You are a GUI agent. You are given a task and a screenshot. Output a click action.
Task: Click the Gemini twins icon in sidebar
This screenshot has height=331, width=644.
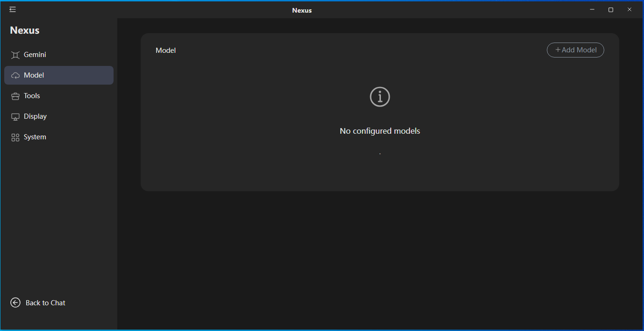[x=15, y=54]
